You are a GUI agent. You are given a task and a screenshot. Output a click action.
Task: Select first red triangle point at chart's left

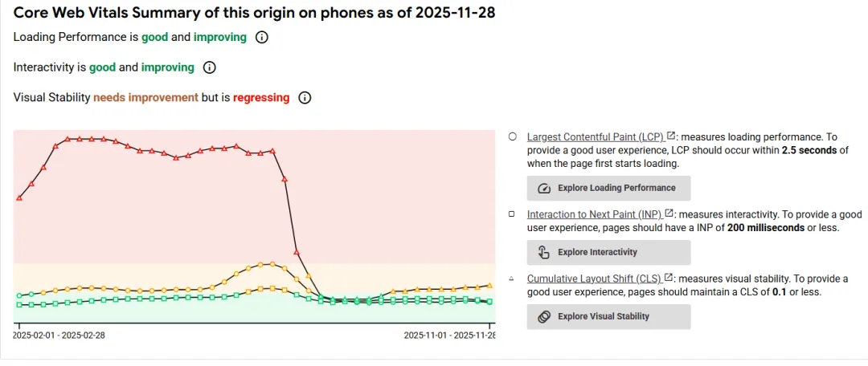[19, 197]
